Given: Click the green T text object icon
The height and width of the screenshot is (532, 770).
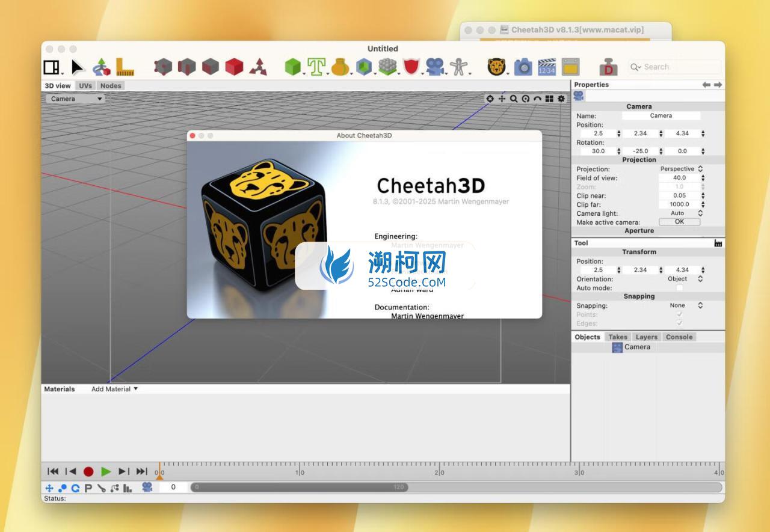Looking at the screenshot, I should pos(316,67).
